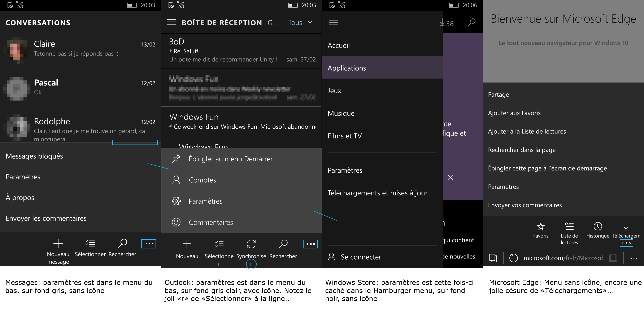Expand the BoD Re: Salut! thread
The image size is (644, 310).
tap(170, 51)
